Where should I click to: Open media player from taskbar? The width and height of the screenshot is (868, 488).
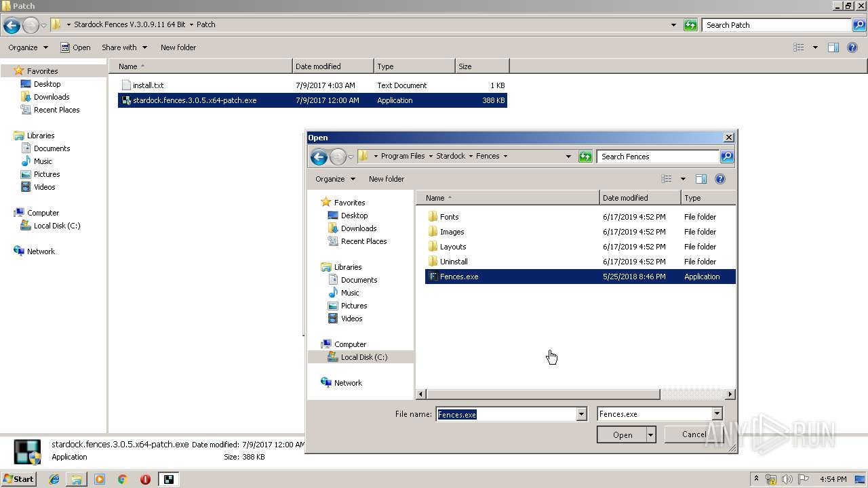[x=100, y=479]
